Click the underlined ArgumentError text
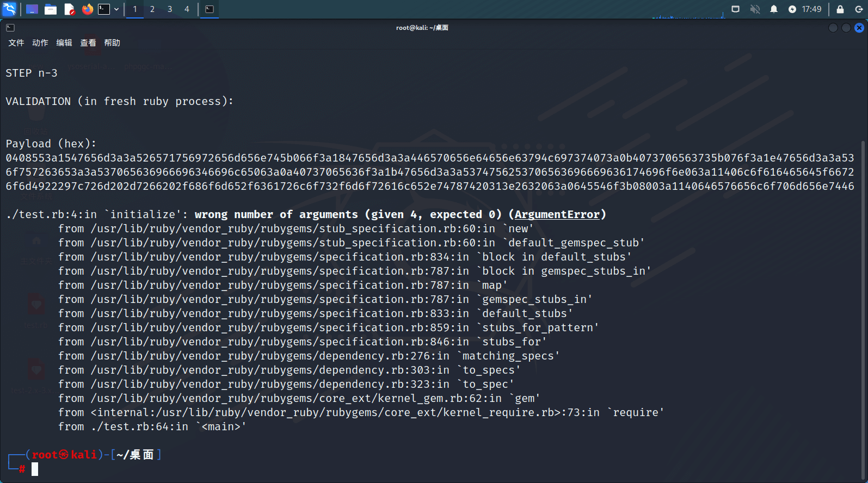The image size is (868, 483). click(x=557, y=214)
